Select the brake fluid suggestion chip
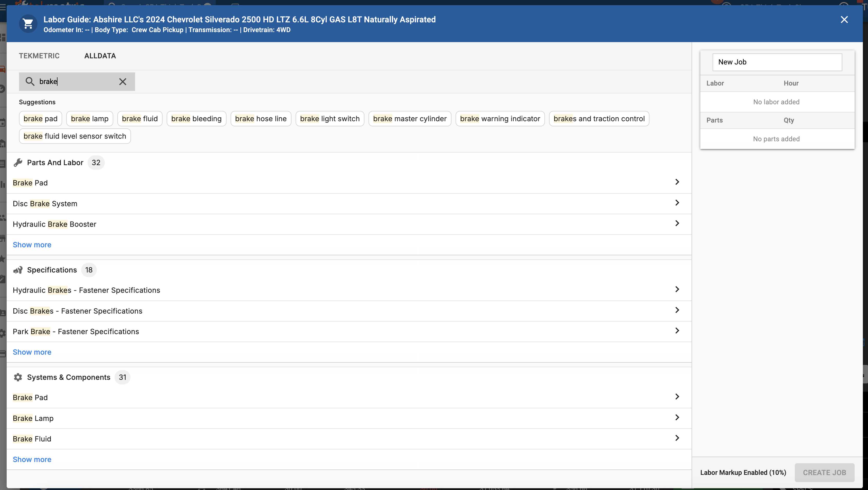Screen dimensions: 868x490 pyautogui.click(x=140, y=119)
